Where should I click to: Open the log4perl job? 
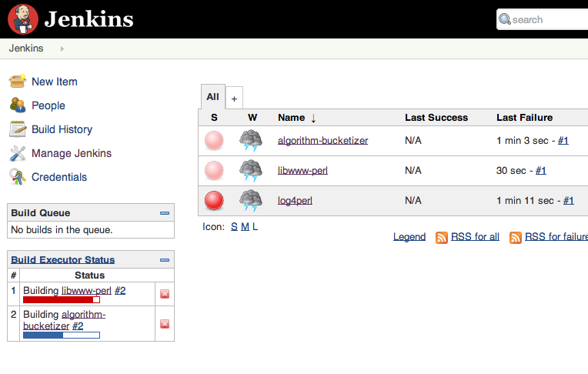click(x=295, y=201)
